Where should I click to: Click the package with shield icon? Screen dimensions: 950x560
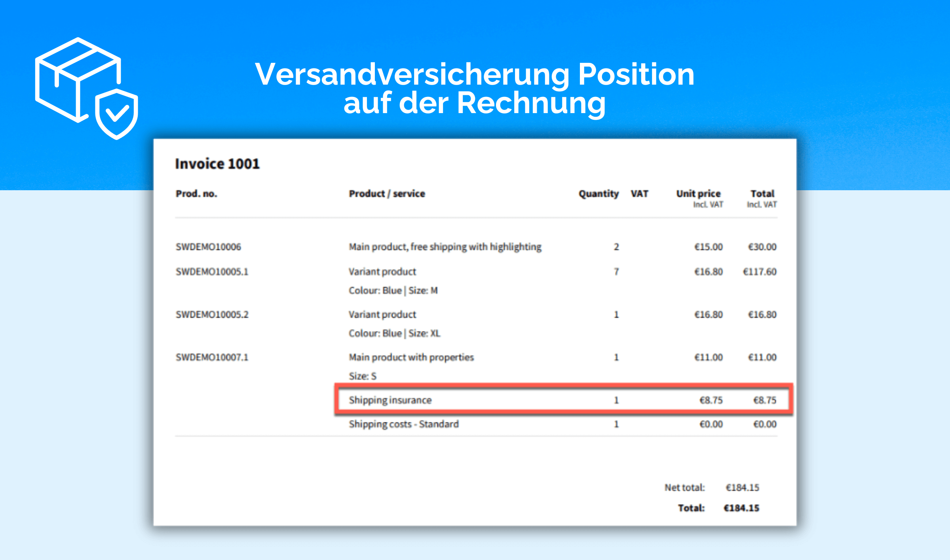coord(87,88)
